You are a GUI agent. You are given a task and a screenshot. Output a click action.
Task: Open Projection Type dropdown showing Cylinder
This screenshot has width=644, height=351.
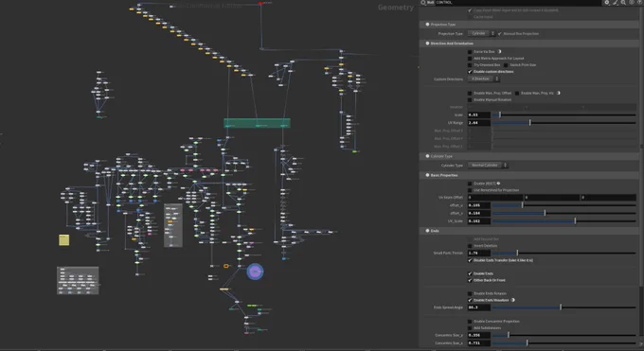point(481,34)
